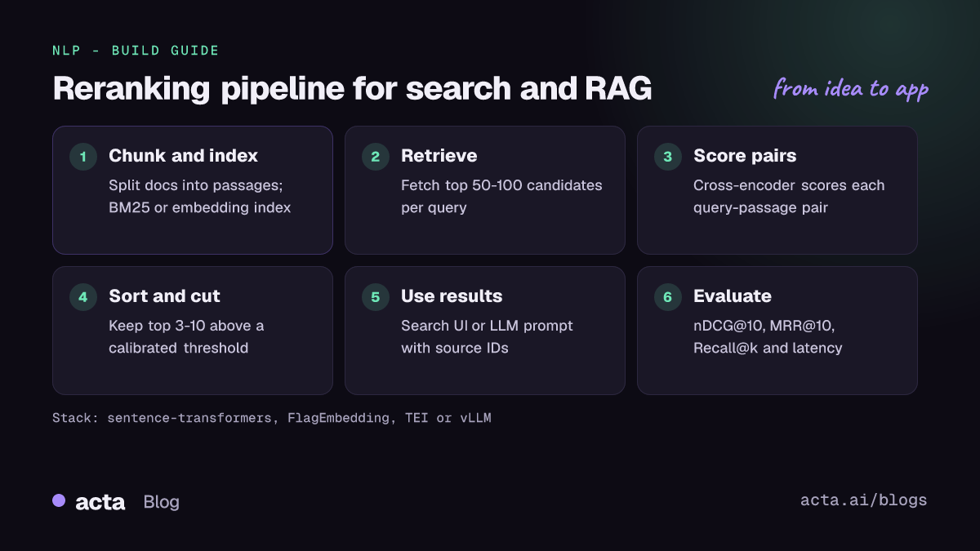Click 'with source IDs' text

(454, 348)
